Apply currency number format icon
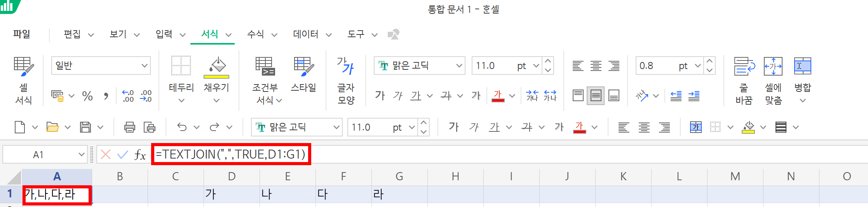 (58, 96)
